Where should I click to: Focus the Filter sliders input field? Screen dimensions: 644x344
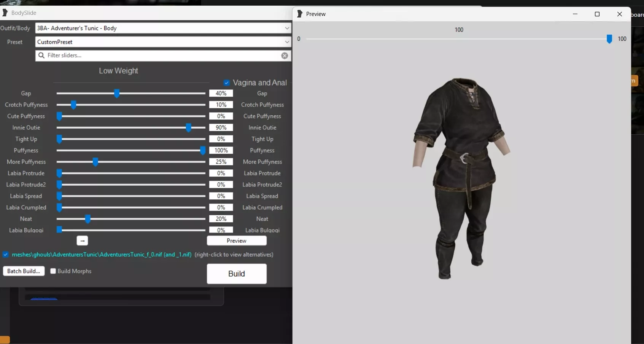pyautogui.click(x=163, y=56)
